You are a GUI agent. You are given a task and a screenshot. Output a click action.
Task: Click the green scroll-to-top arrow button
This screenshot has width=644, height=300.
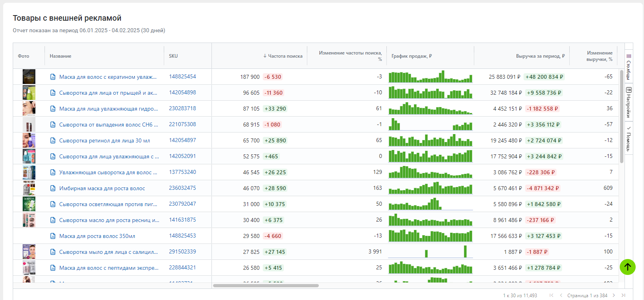pyautogui.click(x=627, y=267)
